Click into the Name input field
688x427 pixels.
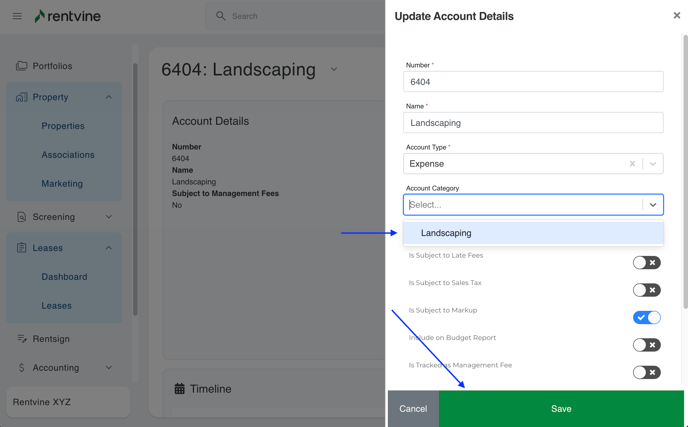[533, 123]
